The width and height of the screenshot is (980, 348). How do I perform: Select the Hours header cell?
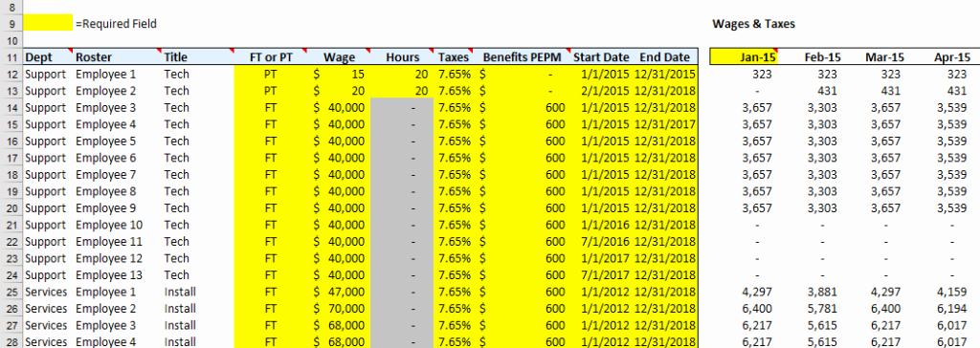coord(402,56)
